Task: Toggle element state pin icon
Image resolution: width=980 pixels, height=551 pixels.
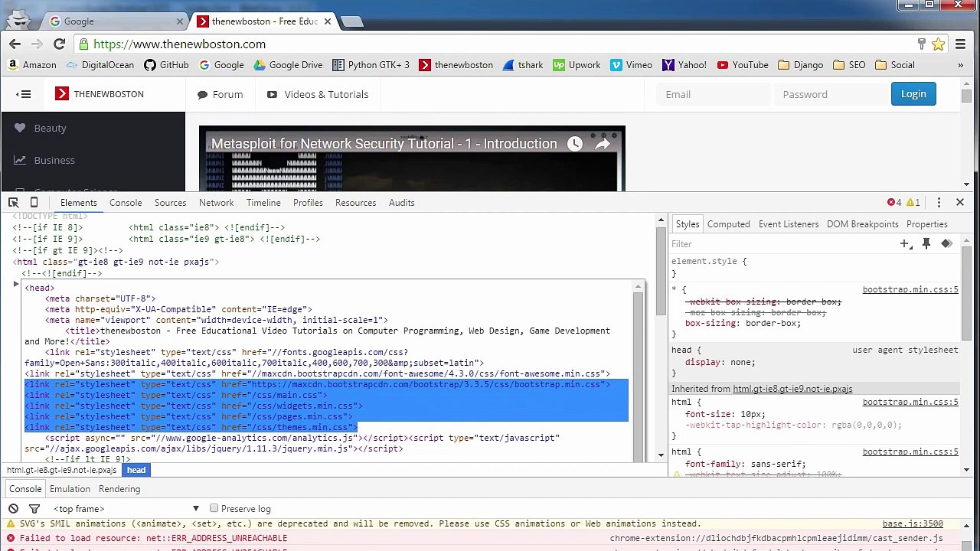Action: tap(926, 244)
